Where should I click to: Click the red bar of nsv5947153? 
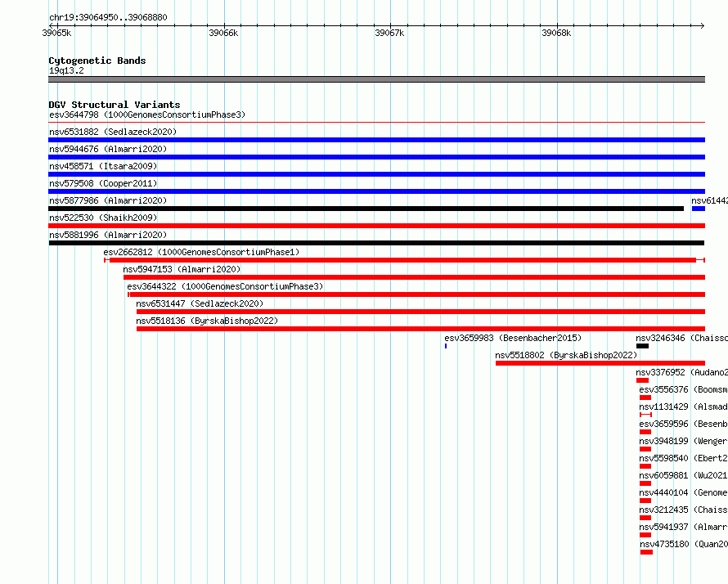coord(414,277)
